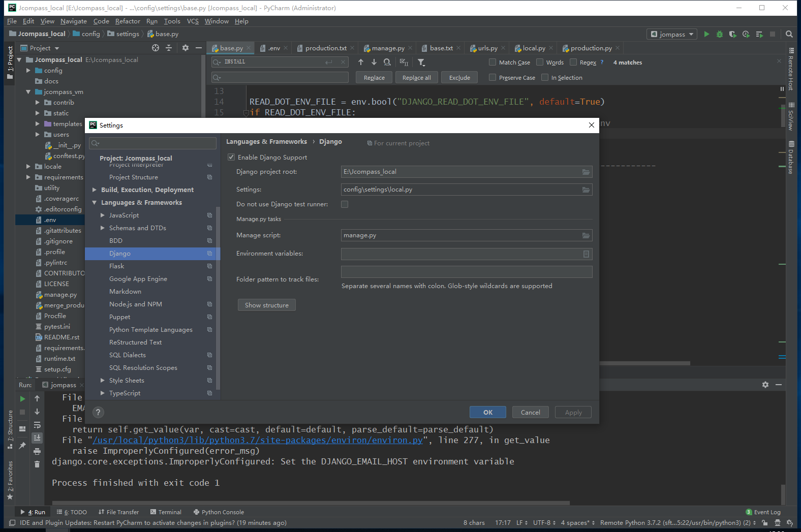801x532 pixels.
Task: Click Replace all button
Action: (x=417, y=78)
